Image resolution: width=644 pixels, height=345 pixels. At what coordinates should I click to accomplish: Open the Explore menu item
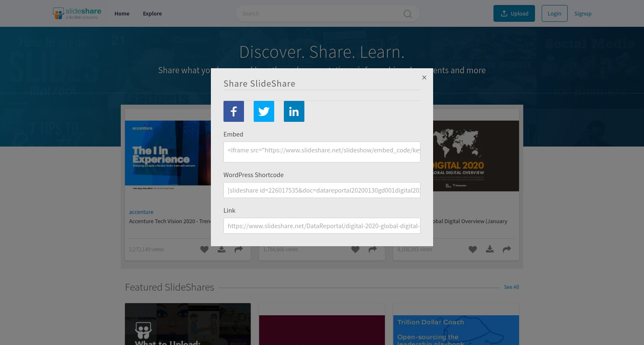pos(152,13)
